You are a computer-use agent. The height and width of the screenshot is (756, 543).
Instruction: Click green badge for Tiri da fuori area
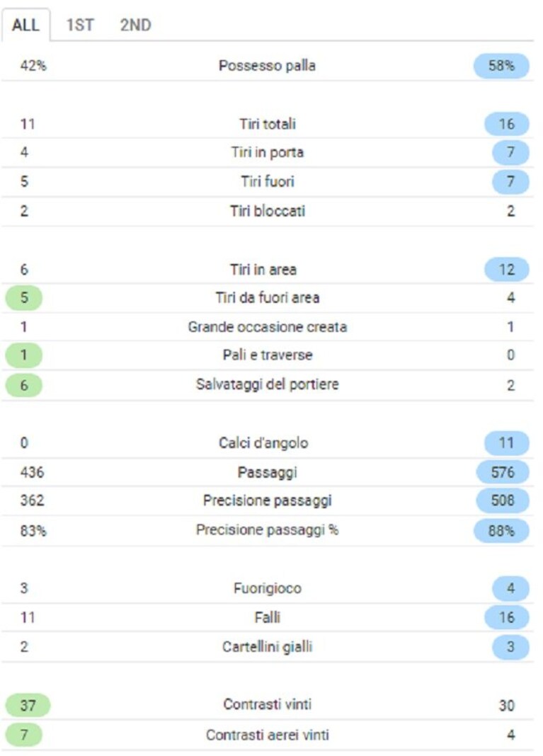pyautogui.click(x=23, y=297)
